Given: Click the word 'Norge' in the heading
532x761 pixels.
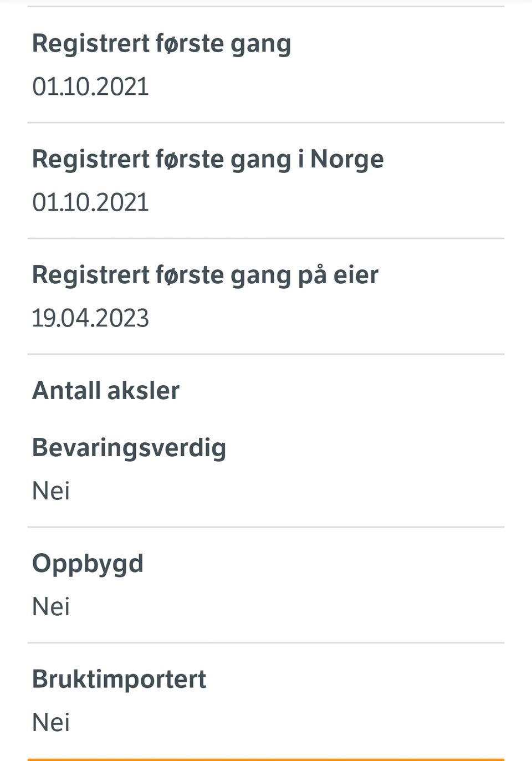Looking at the screenshot, I should coord(347,160).
